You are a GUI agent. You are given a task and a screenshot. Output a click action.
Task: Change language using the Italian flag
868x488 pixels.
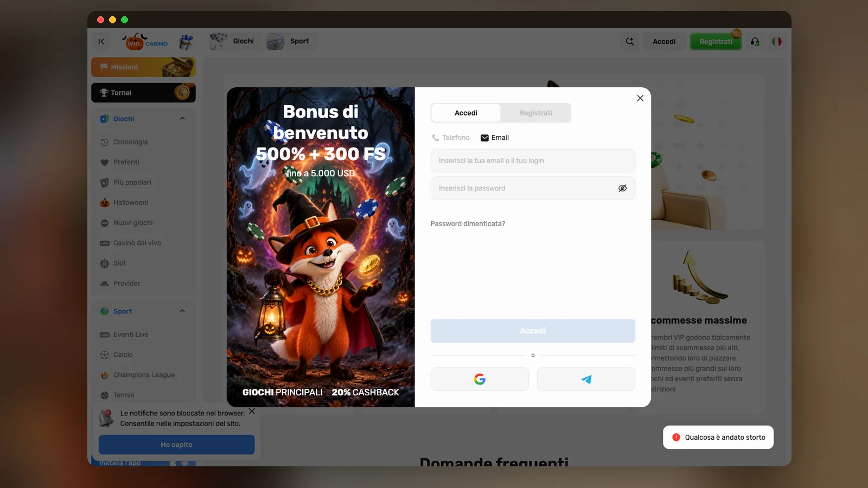[x=777, y=41]
